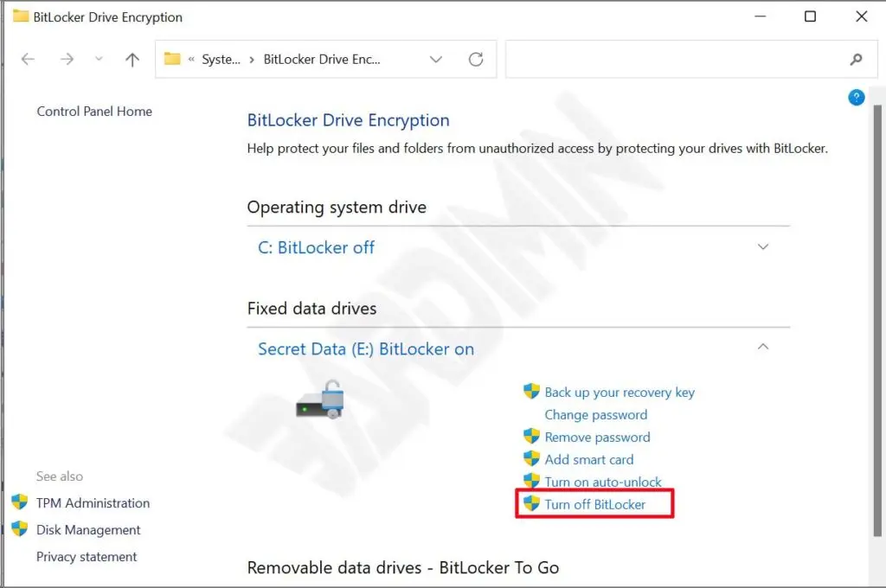
Task: Click the folder icon in address bar
Action: point(172,59)
